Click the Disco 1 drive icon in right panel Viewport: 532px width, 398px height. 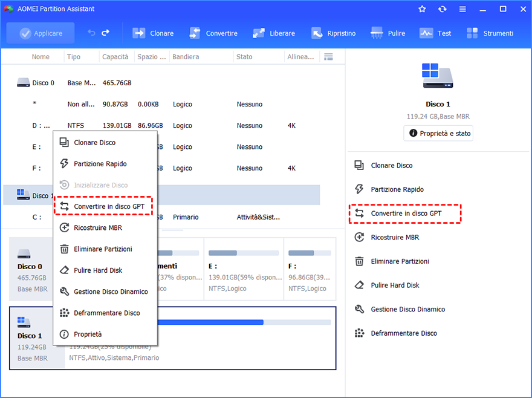pyautogui.click(x=438, y=76)
